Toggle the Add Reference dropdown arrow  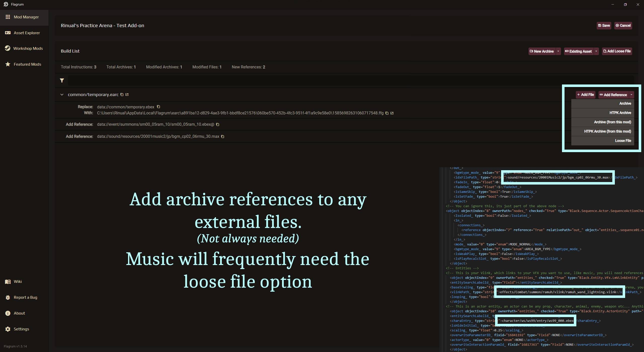[631, 95]
